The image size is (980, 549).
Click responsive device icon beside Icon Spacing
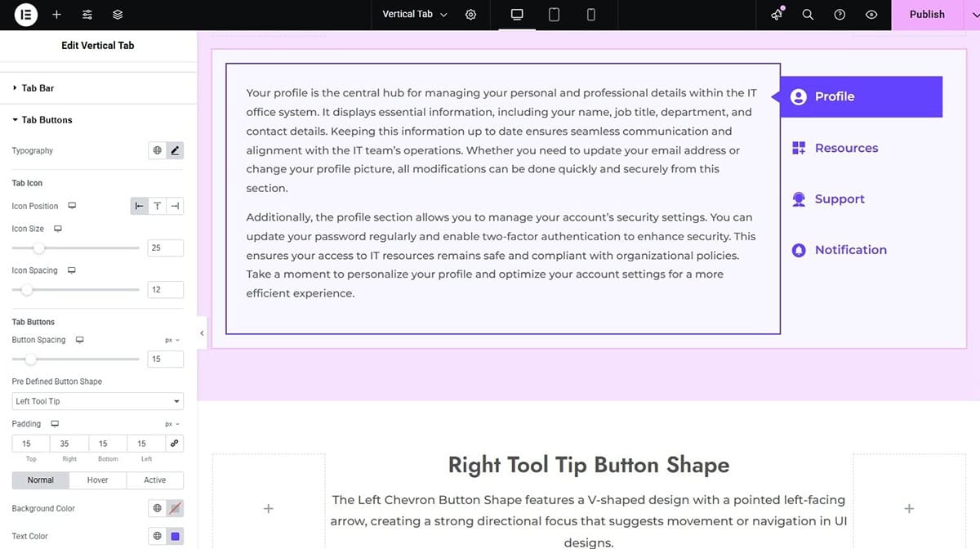point(72,270)
